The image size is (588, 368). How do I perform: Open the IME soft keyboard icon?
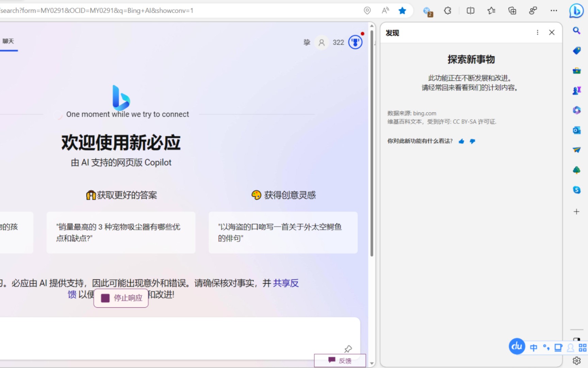tap(558, 348)
